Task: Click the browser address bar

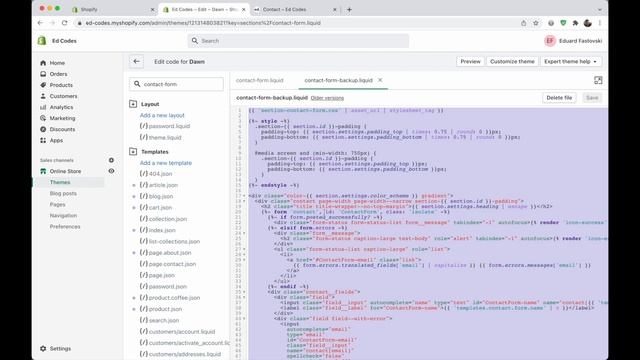Action: (x=298, y=23)
